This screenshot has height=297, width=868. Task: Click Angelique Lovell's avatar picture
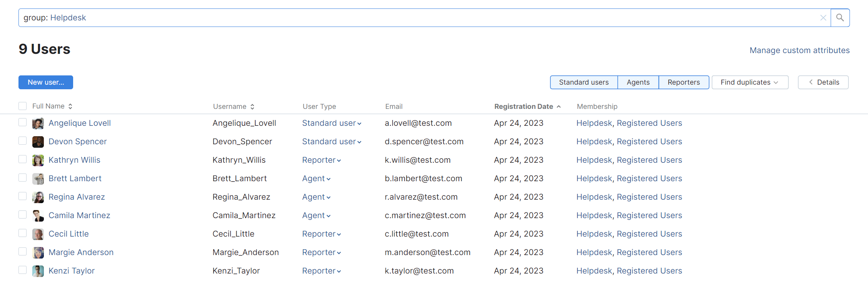(38, 123)
